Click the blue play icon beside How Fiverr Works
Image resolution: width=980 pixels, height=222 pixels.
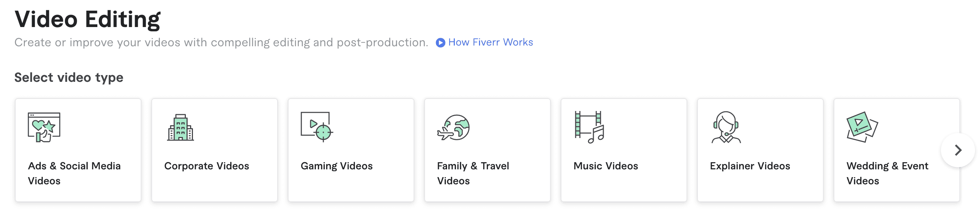pos(440,43)
